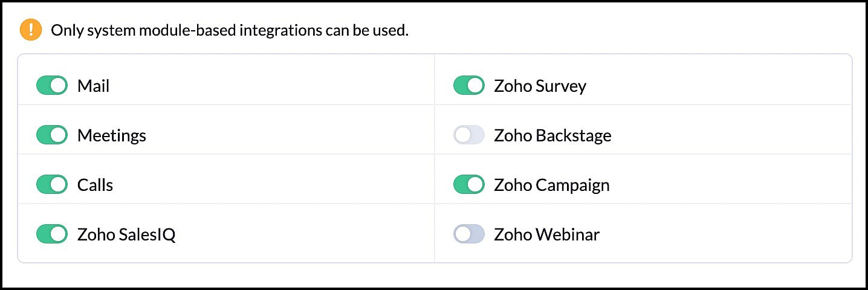
Task: Turn off the Meetings toggle
Action: [52, 135]
